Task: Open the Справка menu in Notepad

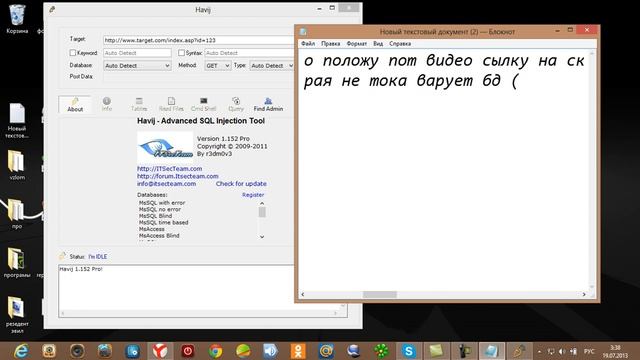Action: click(x=400, y=44)
